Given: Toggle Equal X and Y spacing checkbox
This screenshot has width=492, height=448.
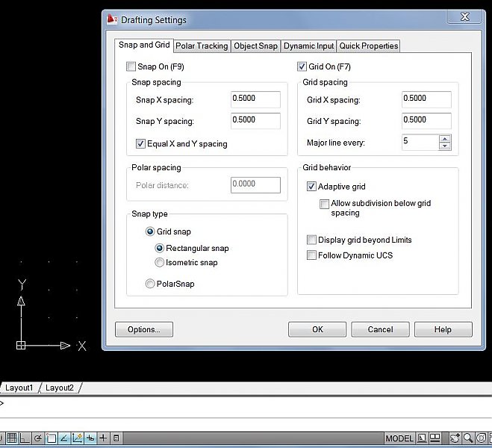Looking at the screenshot, I should coord(140,143).
